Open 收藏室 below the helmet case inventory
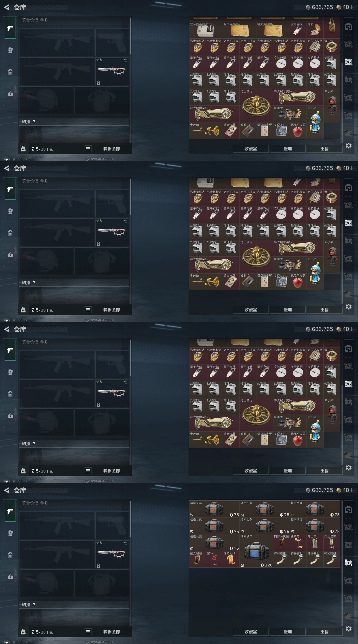 [251, 631]
